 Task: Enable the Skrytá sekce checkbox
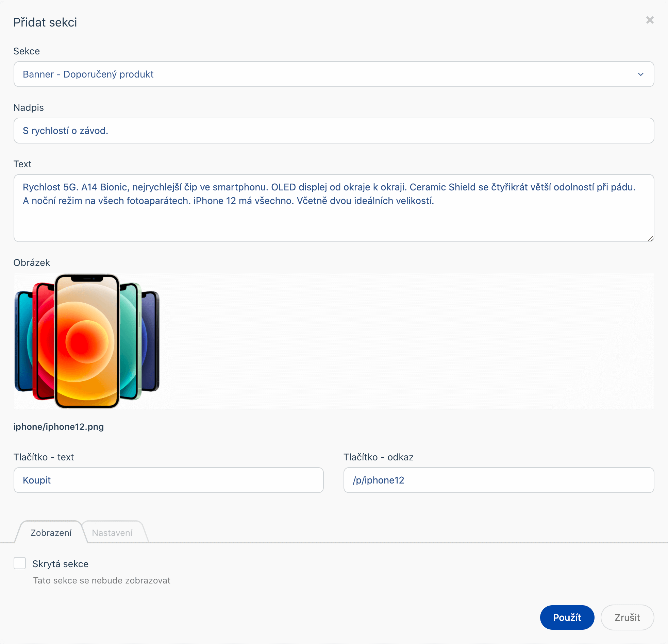pyautogui.click(x=20, y=563)
